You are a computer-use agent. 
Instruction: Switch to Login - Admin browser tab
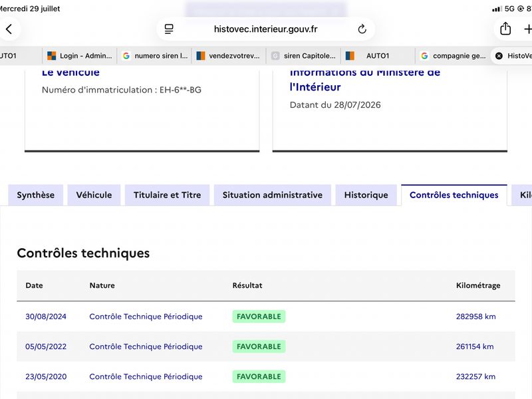click(80, 56)
